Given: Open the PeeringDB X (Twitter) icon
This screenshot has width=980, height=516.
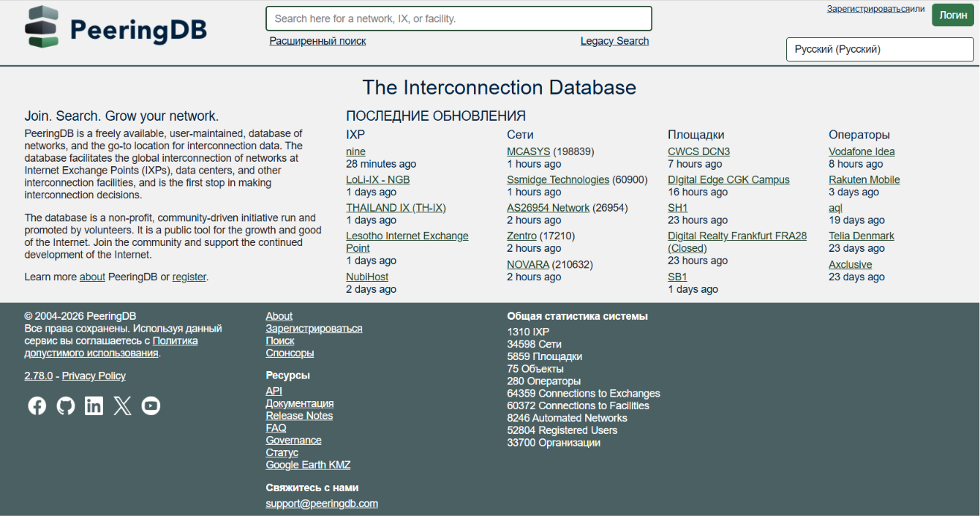Looking at the screenshot, I should (x=122, y=405).
